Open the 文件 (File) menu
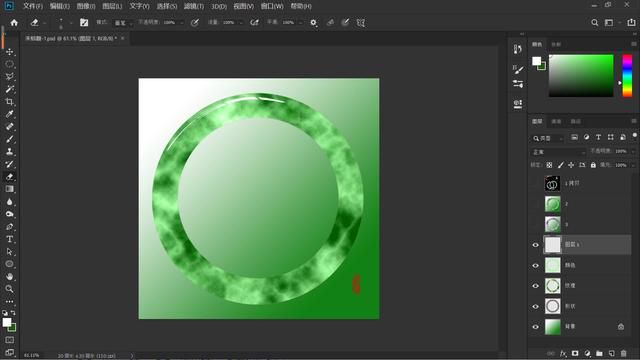640x360 pixels. (x=33, y=6)
